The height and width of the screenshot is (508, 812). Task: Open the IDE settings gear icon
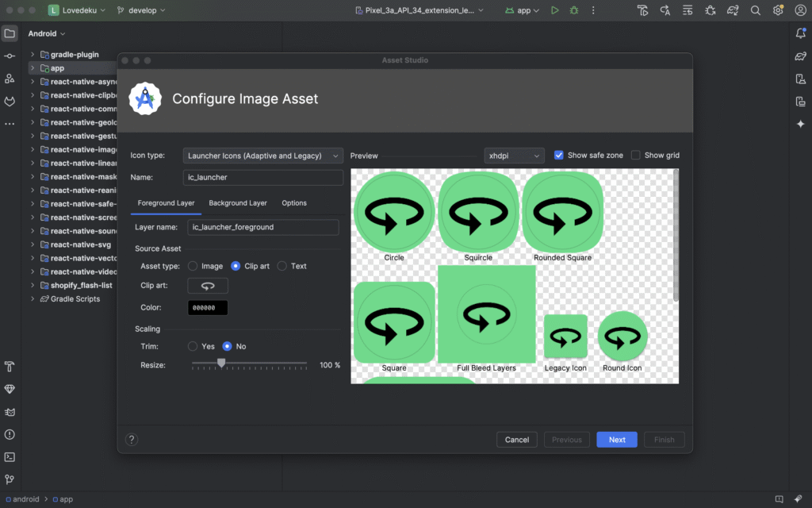point(779,10)
